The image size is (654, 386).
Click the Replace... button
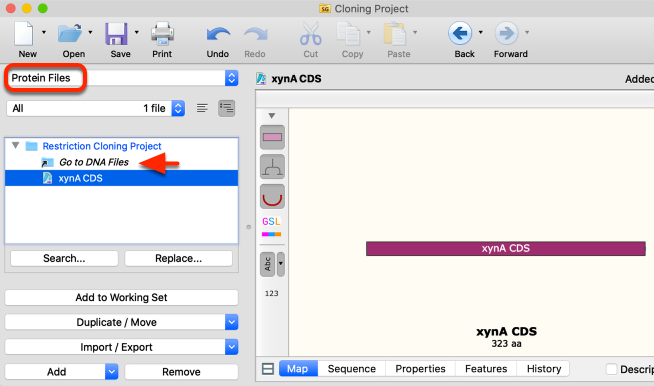(179, 258)
